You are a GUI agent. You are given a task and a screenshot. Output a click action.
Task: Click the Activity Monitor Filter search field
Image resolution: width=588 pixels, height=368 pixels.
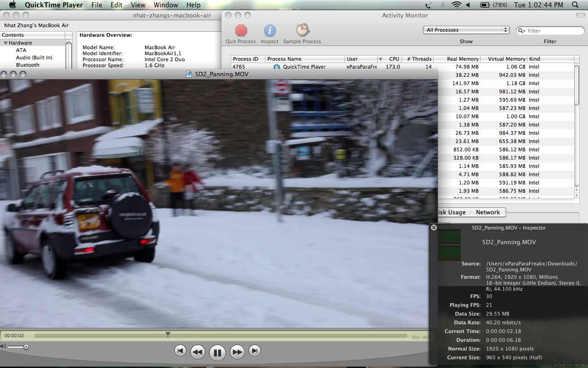point(550,31)
